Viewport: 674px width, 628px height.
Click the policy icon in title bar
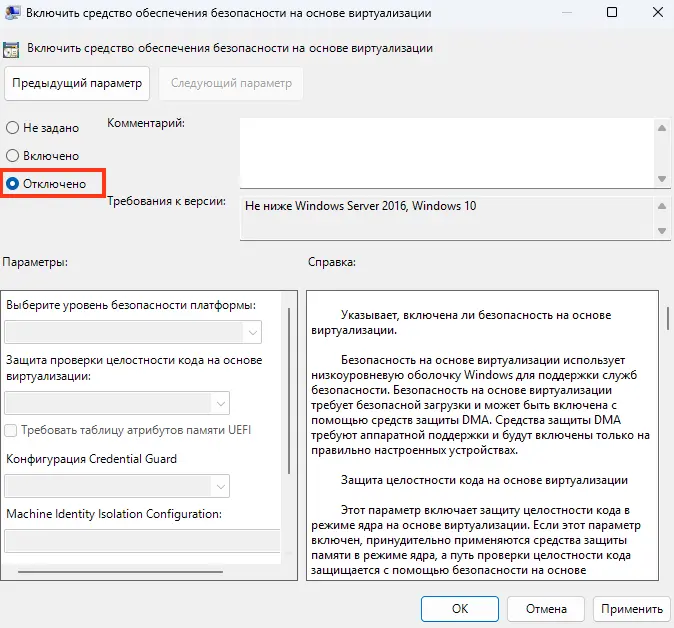[13, 13]
